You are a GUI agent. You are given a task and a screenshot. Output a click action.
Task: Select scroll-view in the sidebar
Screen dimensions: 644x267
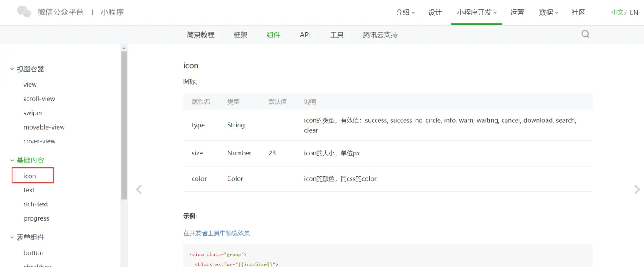click(x=39, y=99)
